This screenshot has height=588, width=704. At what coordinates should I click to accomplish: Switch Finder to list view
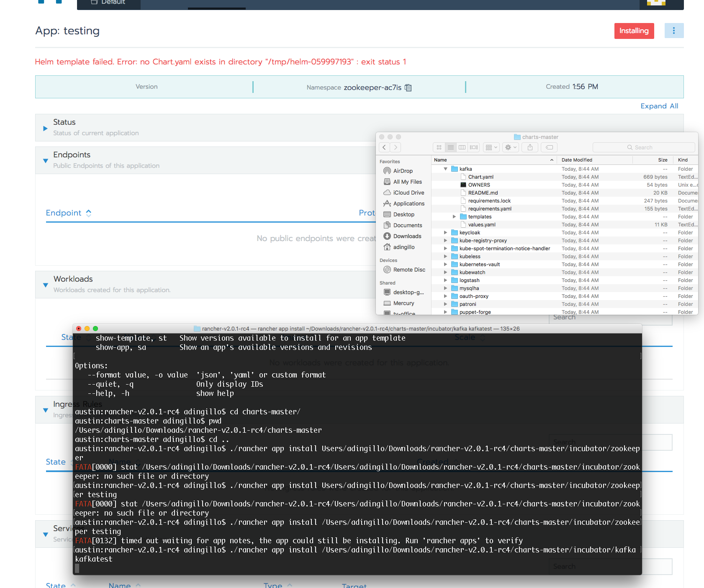[451, 147]
